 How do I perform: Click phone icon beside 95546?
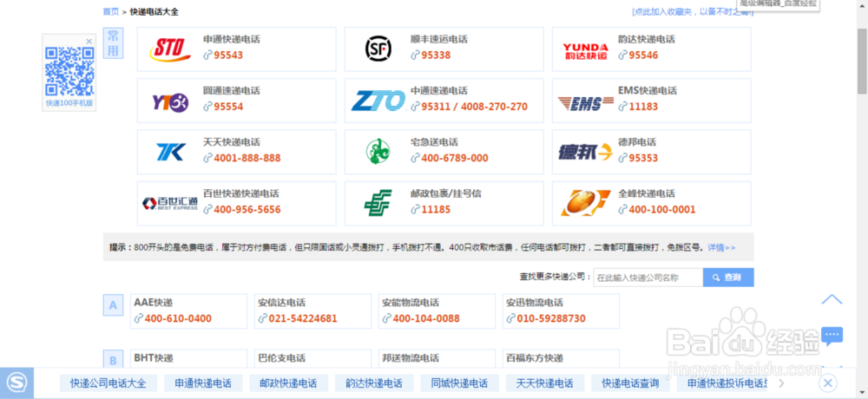(x=622, y=56)
